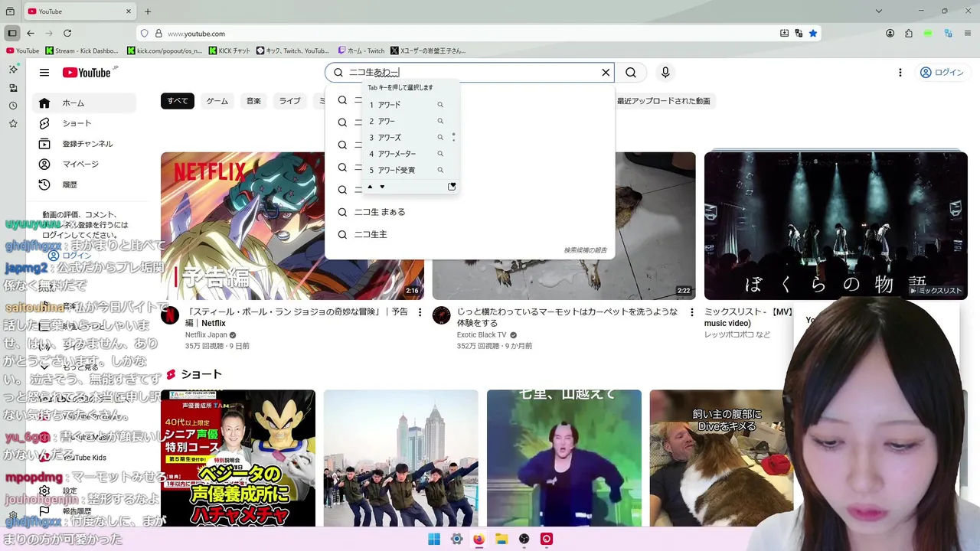Choose search suggestion ニコ生主
The height and width of the screenshot is (551, 980).
click(469, 234)
